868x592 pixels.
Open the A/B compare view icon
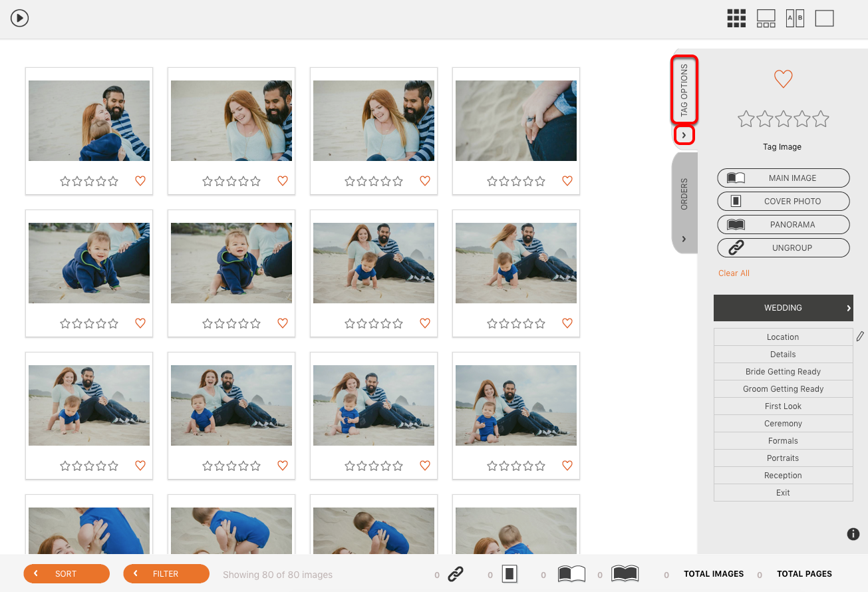pyautogui.click(x=795, y=18)
